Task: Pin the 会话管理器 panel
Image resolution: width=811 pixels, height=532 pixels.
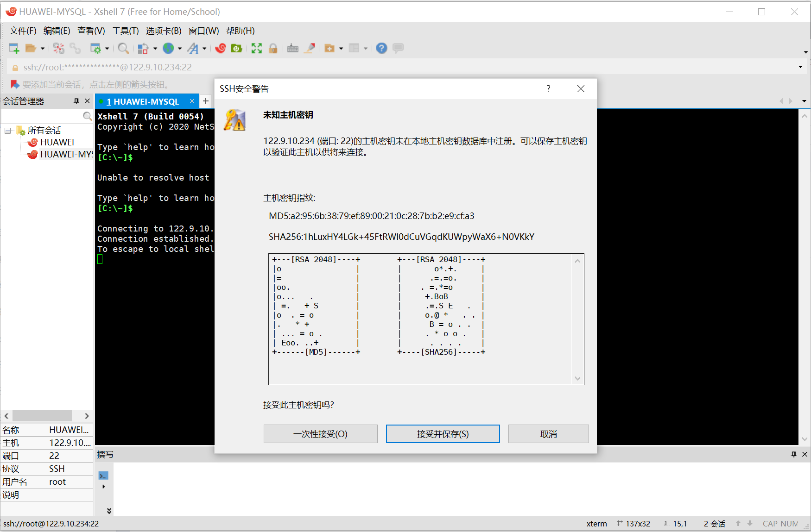Action: [76, 101]
